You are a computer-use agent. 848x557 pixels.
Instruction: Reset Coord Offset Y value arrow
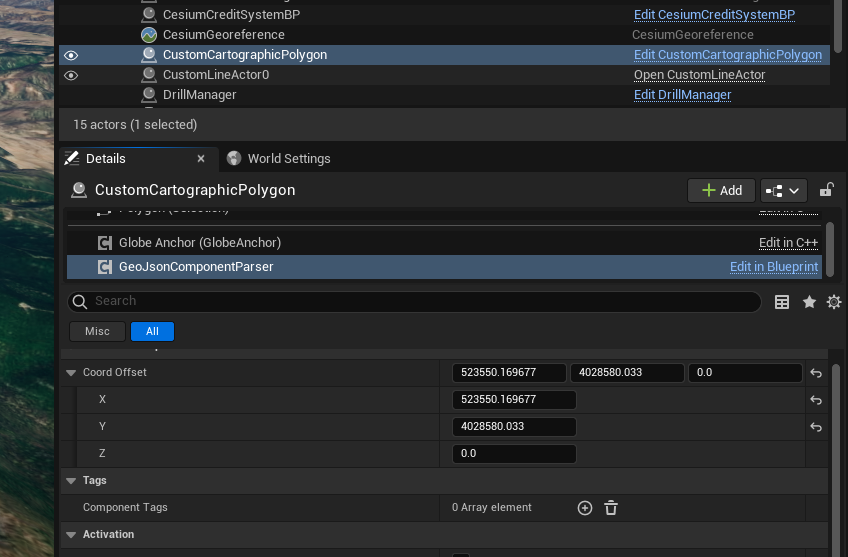coord(816,427)
